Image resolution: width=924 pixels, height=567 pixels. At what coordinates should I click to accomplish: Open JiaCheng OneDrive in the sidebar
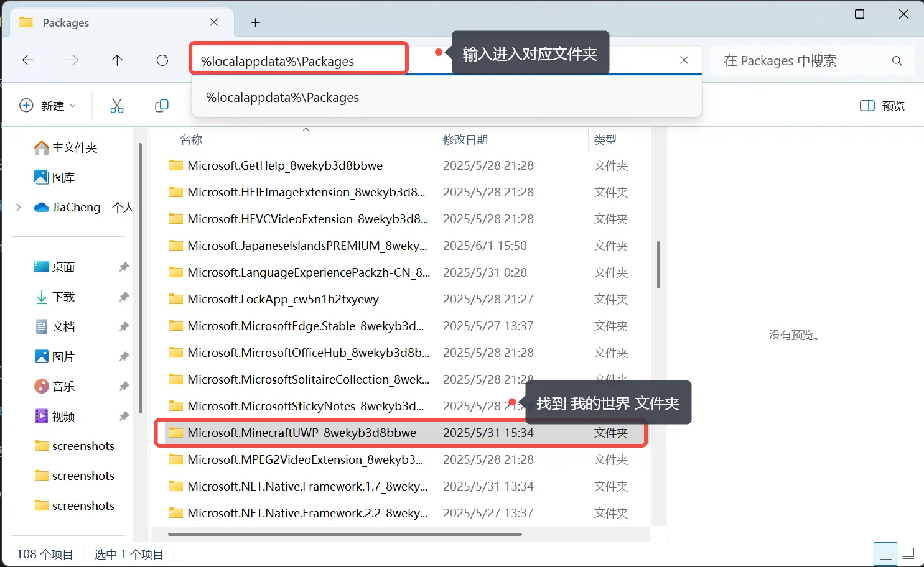tap(83, 207)
